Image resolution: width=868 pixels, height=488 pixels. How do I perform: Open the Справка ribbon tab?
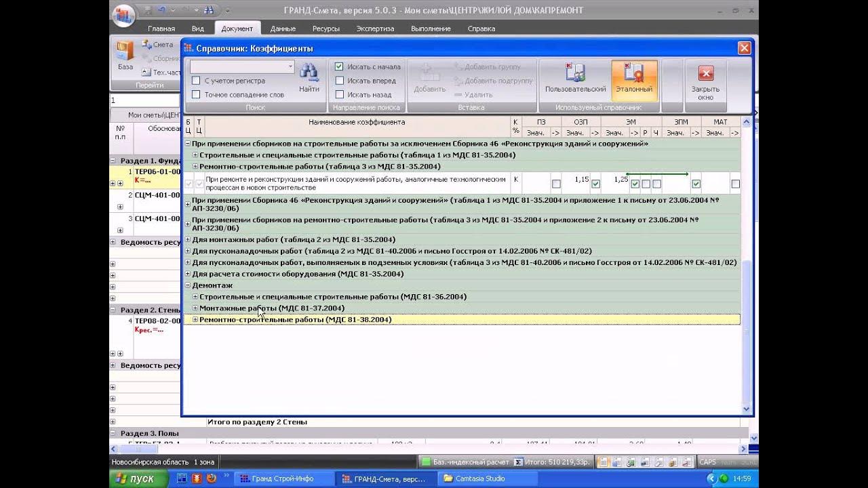pos(481,28)
